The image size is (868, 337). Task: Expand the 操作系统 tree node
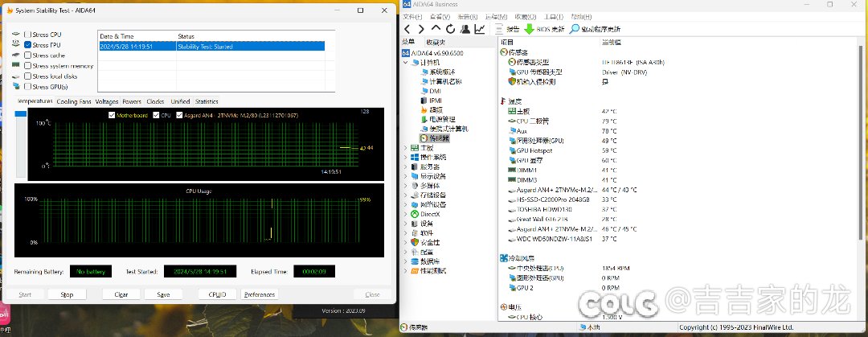(406, 158)
